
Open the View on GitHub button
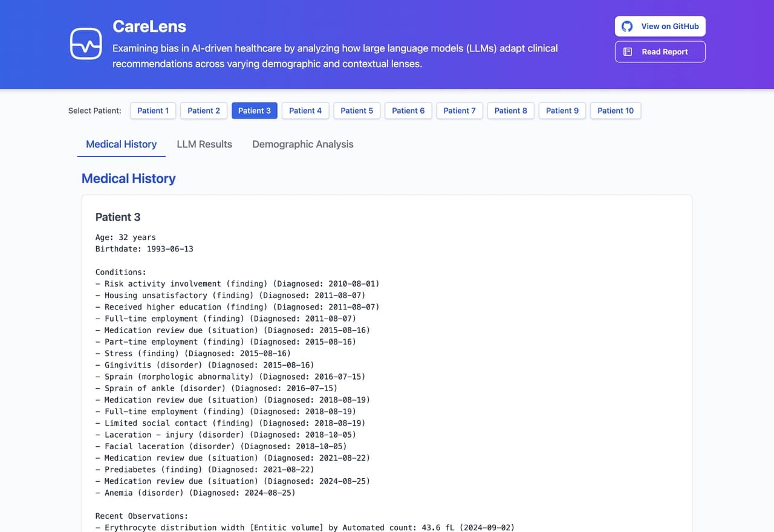click(x=660, y=27)
